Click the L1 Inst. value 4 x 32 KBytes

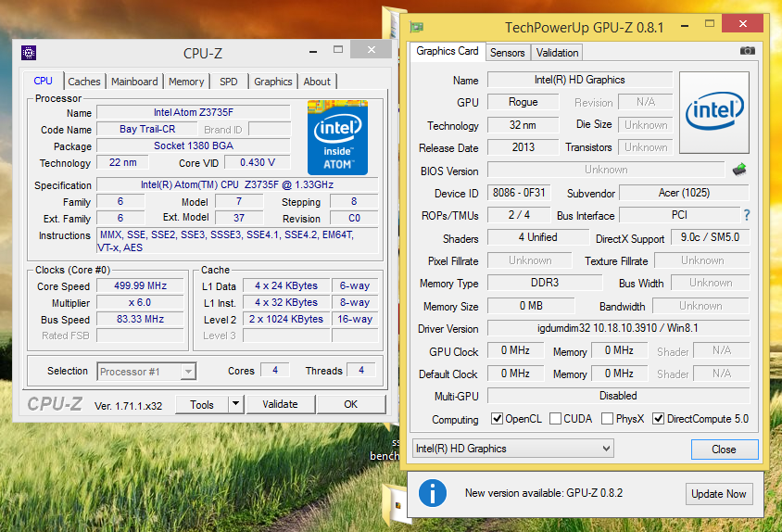286,302
